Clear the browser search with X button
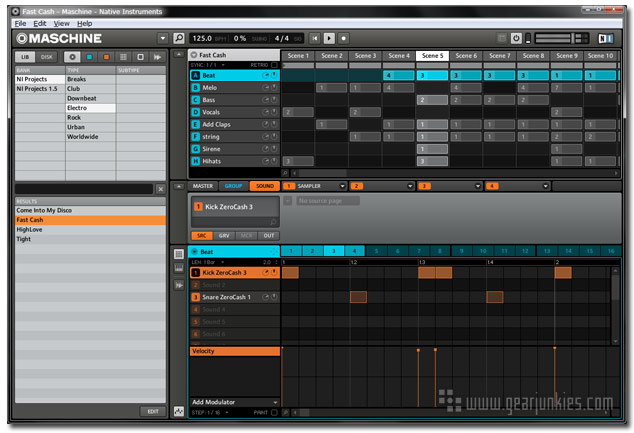This screenshot has height=433, width=634. tap(161, 189)
